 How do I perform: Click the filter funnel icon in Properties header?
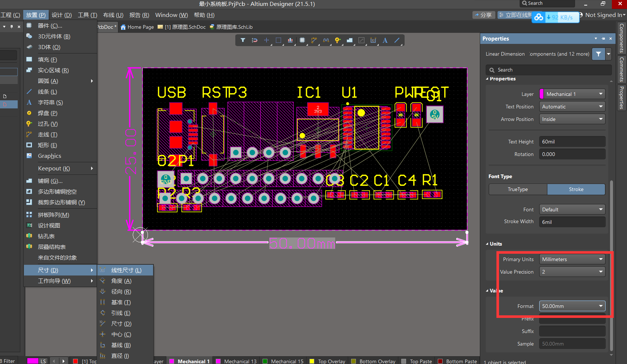pyautogui.click(x=598, y=54)
